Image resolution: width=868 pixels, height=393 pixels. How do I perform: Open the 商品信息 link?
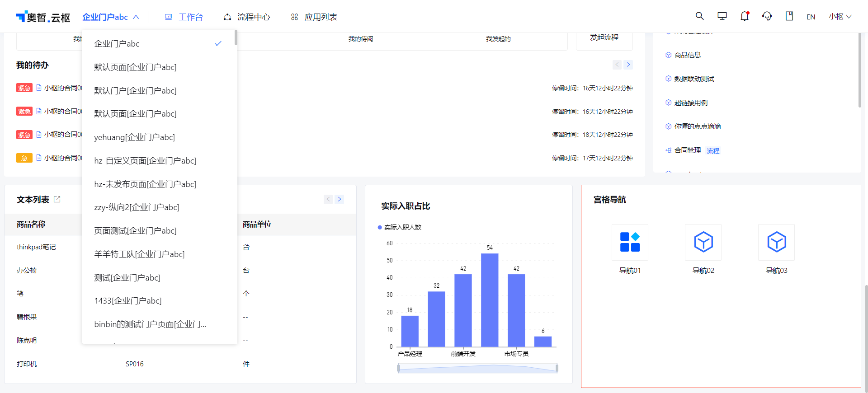pos(688,55)
